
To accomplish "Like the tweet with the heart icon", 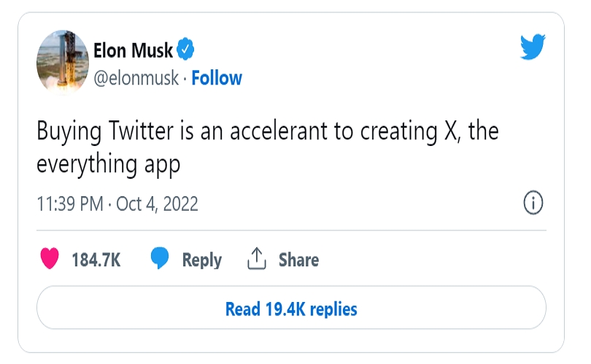I will click(50, 259).
